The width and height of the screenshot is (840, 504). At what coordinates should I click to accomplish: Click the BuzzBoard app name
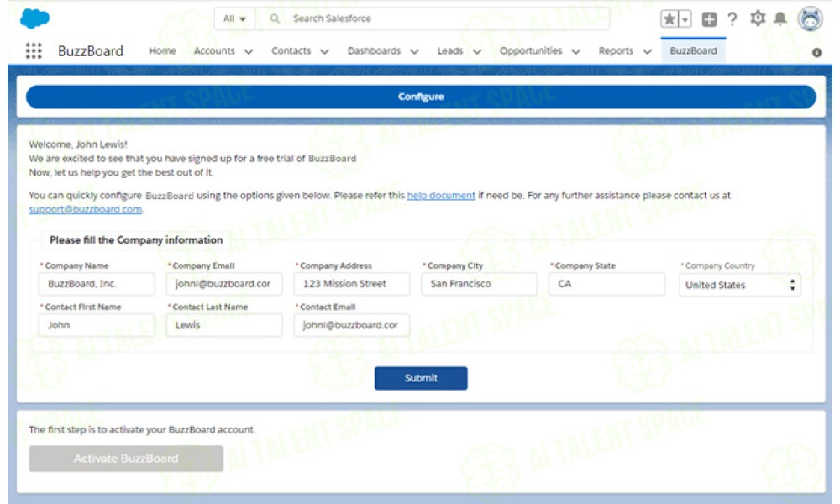click(91, 51)
